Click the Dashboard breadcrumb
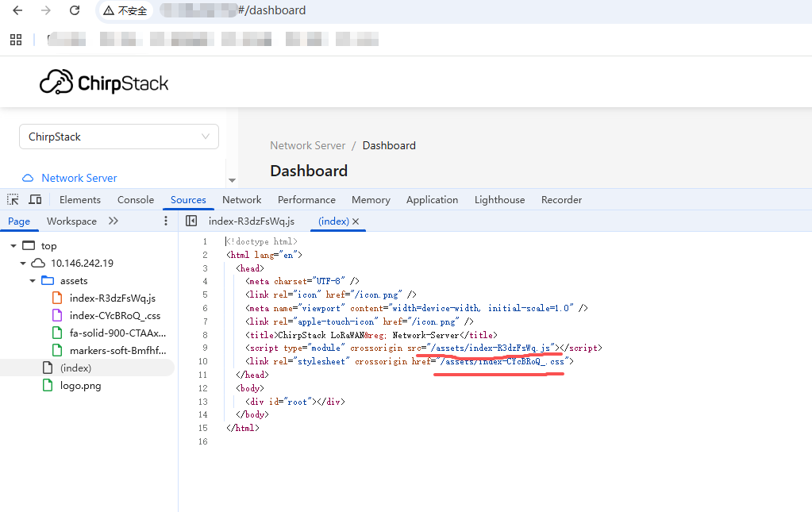812x512 pixels. click(x=389, y=145)
